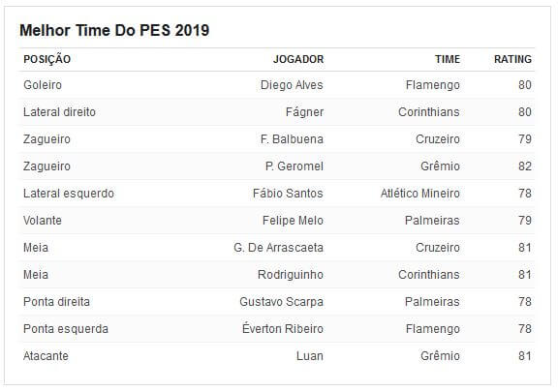Click the Felipe Melo player name
The width and height of the screenshot is (558, 392).
point(293,221)
